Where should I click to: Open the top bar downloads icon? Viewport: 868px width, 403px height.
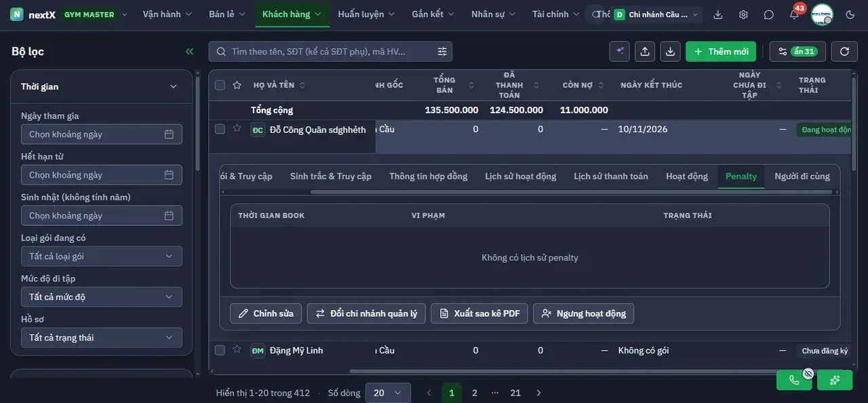pyautogui.click(x=718, y=14)
